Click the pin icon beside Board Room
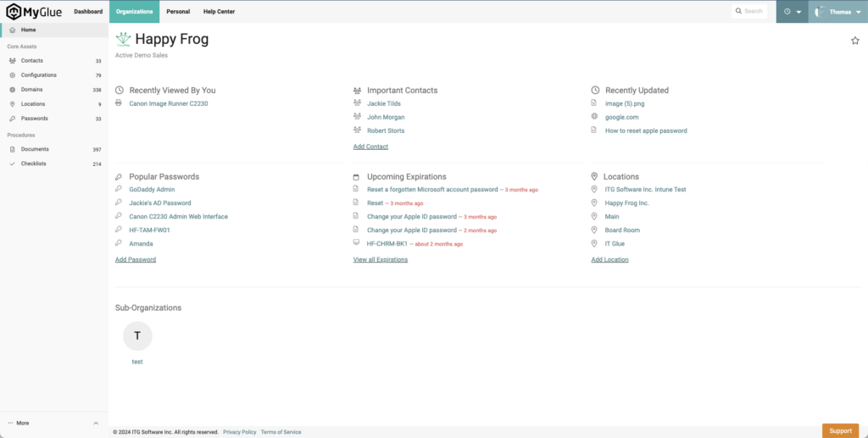This screenshot has width=868, height=438. point(594,230)
